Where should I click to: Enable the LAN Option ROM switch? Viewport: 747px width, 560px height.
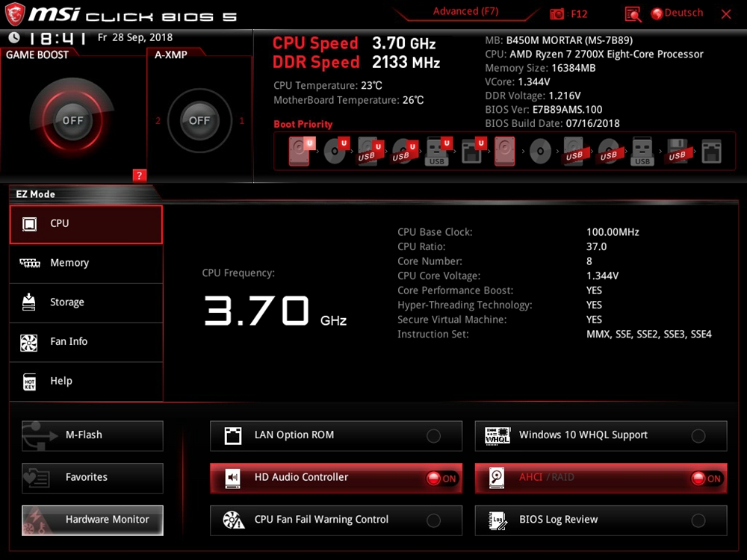[433, 436]
